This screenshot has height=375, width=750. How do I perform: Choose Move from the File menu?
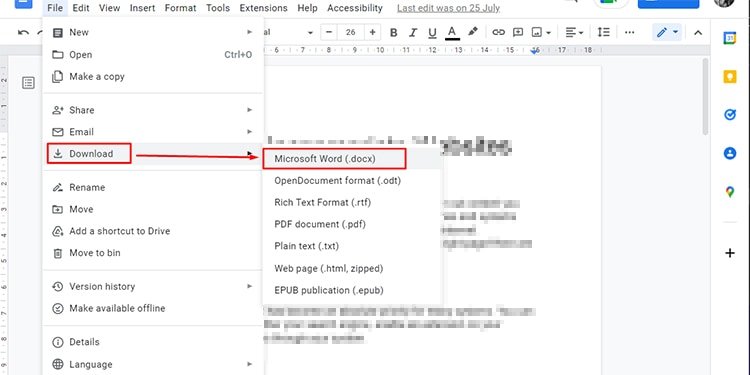click(x=153, y=209)
